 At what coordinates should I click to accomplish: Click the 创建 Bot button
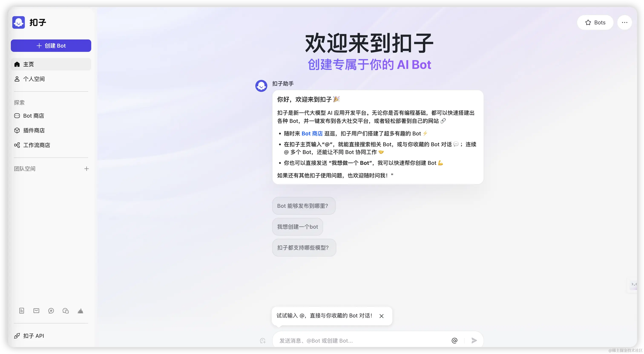(51, 46)
